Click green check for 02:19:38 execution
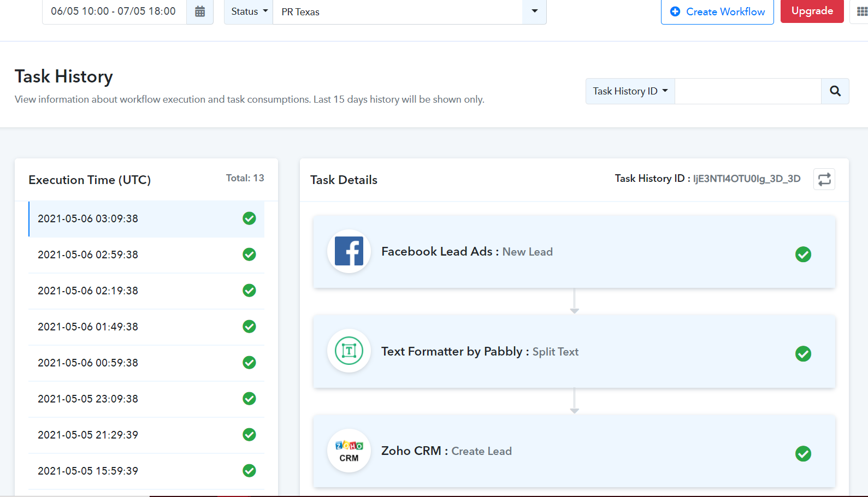 pyautogui.click(x=249, y=291)
